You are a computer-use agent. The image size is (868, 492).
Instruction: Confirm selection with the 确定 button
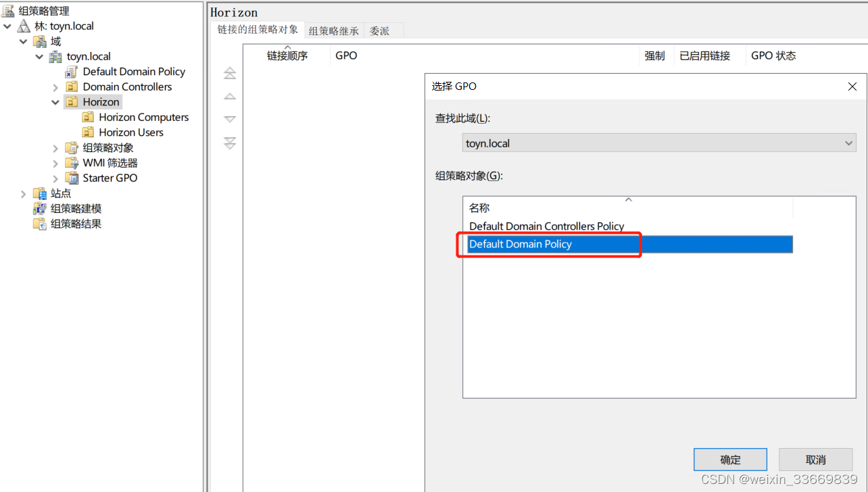[x=730, y=460]
